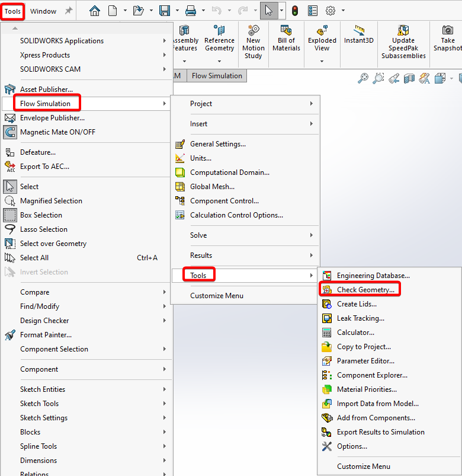Open the Tools submenu under Flow Simulation
Viewport: 462px width, 476px height.
tap(244, 275)
